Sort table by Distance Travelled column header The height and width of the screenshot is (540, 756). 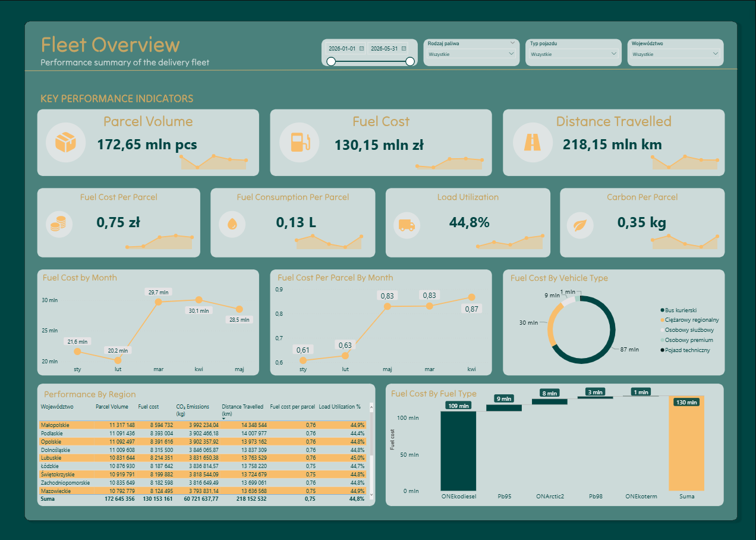click(242, 410)
